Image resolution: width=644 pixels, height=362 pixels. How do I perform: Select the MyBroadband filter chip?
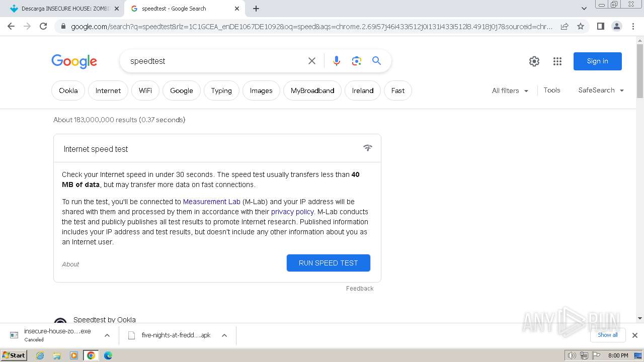pos(312,90)
